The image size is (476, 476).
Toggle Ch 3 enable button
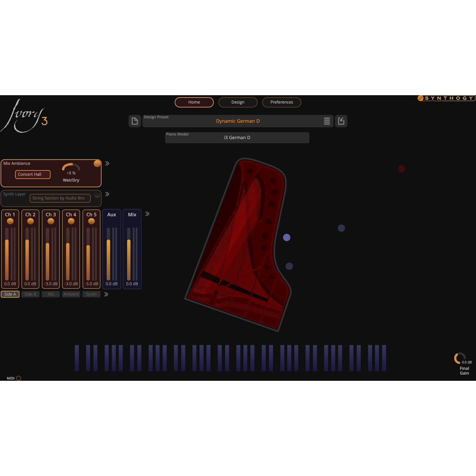click(x=51, y=221)
